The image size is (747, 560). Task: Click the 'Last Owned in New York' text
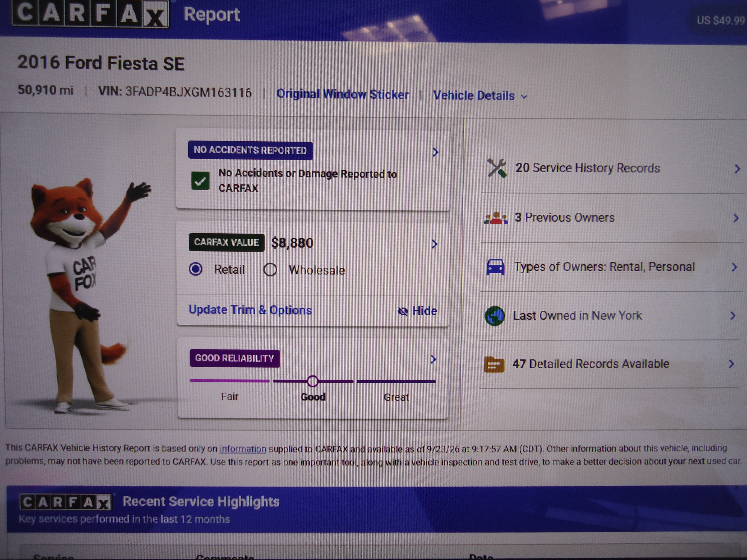(578, 315)
